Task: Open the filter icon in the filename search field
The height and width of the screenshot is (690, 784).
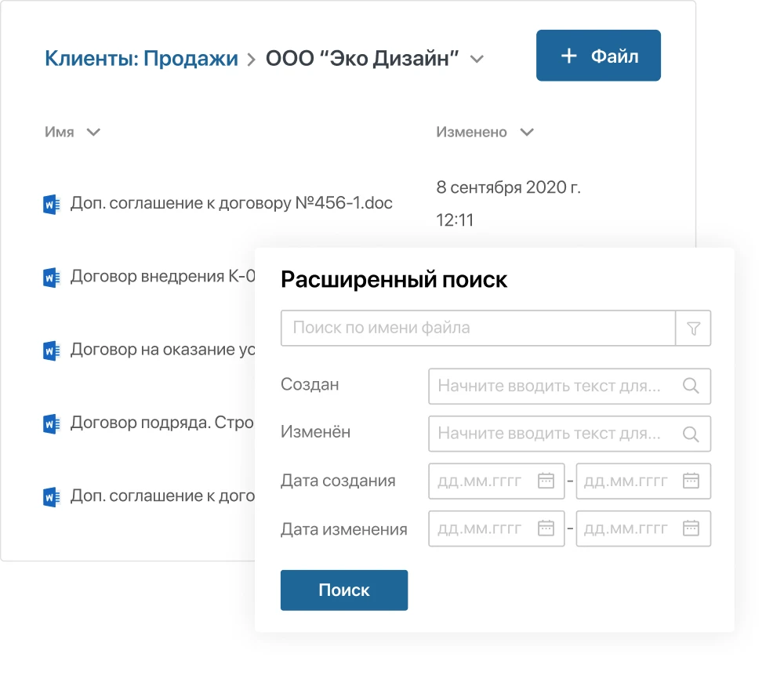Action: 693,328
